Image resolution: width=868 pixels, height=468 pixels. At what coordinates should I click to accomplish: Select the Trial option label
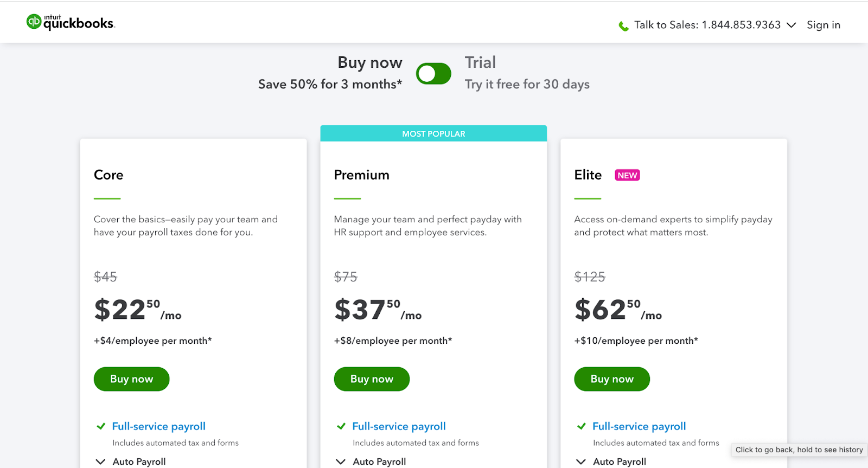[480, 63]
